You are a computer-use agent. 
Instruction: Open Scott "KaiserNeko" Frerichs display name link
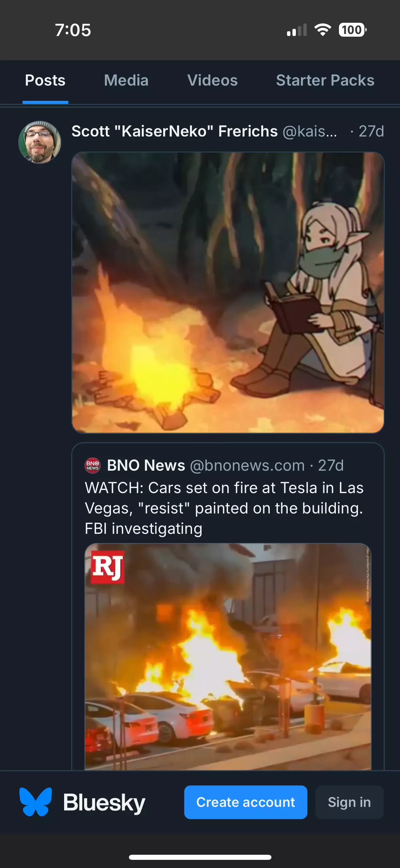174,131
